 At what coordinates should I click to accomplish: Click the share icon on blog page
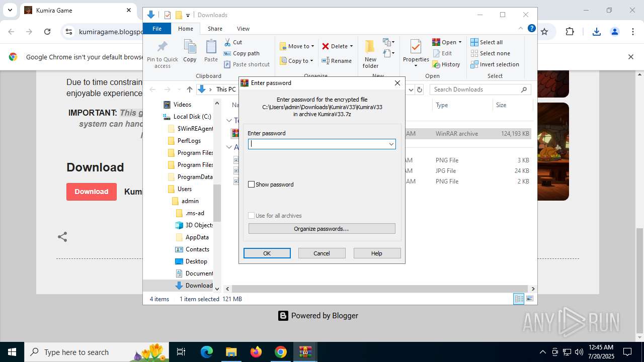[x=62, y=237]
